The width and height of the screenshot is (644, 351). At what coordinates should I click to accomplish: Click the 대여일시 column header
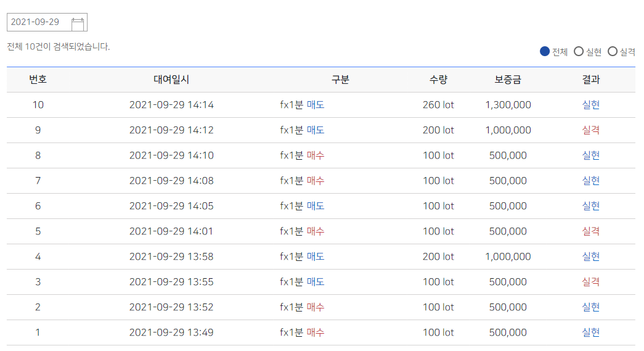tap(171, 80)
